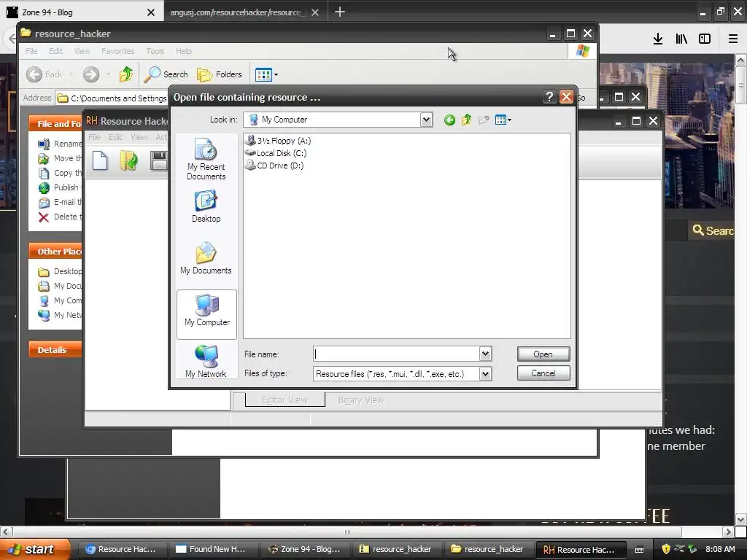The height and width of the screenshot is (560, 747).
Task: Click Publish task in Explorer sidebar
Action: 58,187
